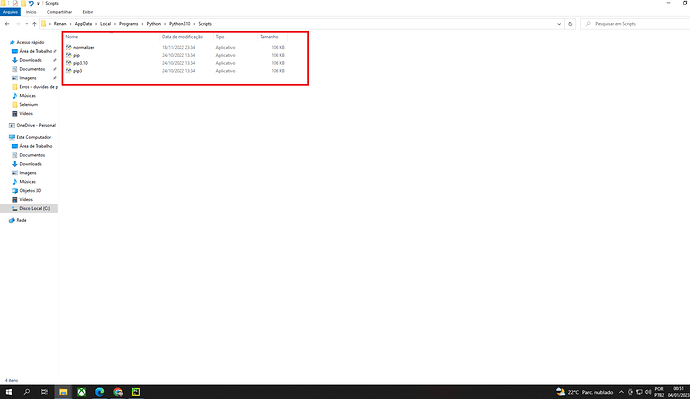
Task: Open Downloads in quick access
Action: pos(30,60)
